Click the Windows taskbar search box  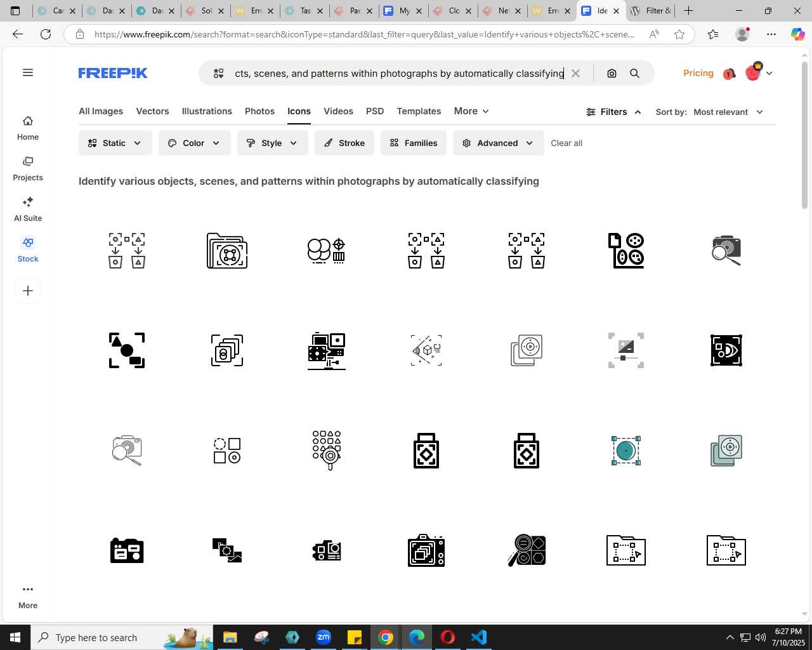tap(123, 637)
